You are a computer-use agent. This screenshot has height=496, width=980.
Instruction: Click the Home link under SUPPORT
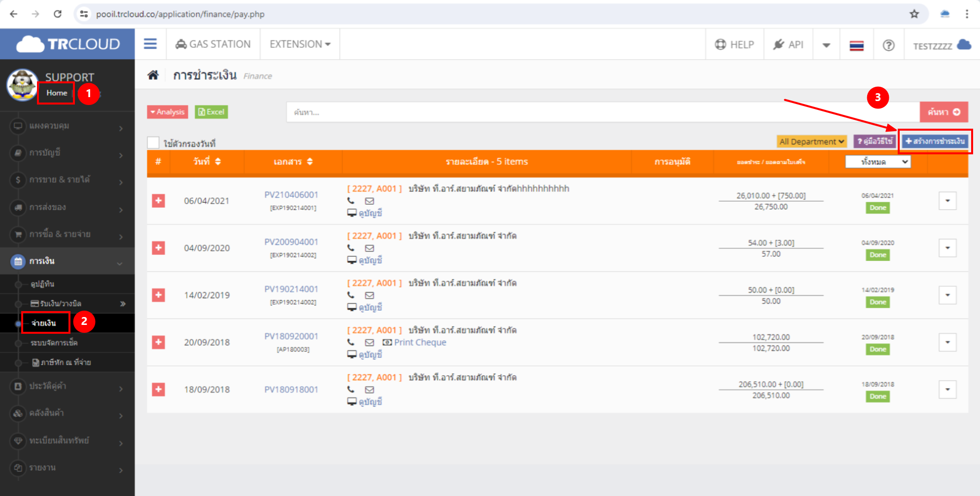point(57,93)
